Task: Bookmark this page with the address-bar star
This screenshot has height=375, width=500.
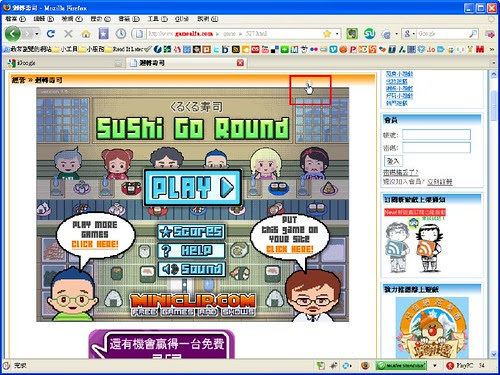Action: [x=327, y=34]
